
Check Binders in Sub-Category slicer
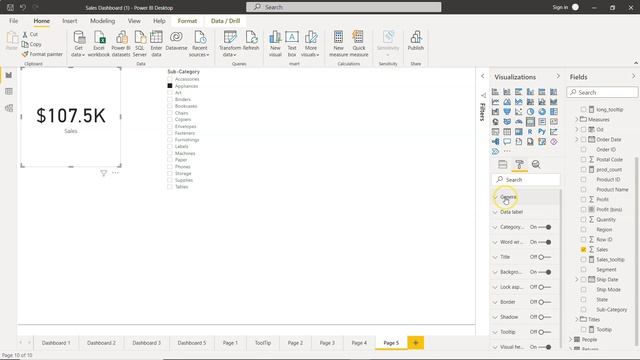pyautogui.click(x=170, y=99)
